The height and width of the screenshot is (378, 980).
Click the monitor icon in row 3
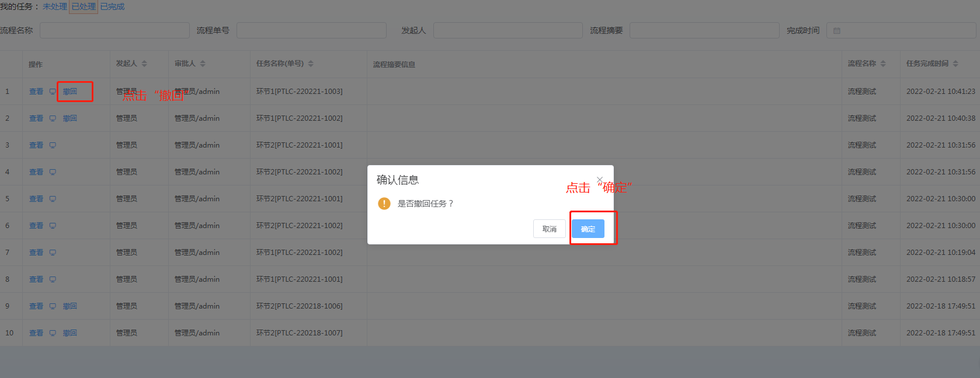tap(53, 145)
